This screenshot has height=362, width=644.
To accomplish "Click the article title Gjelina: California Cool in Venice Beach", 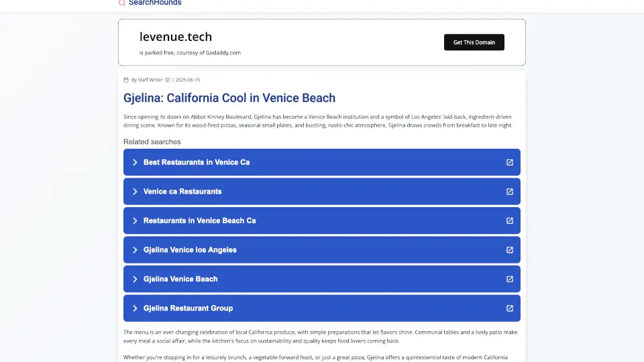I will [229, 98].
